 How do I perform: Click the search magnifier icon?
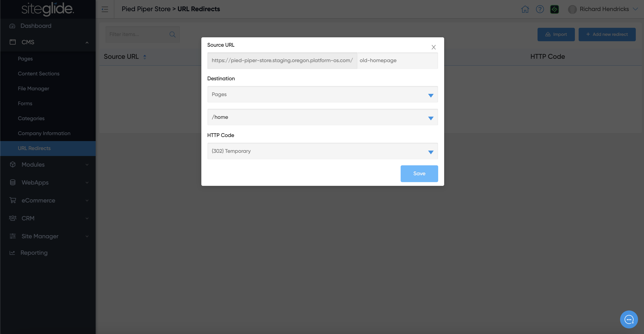pyautogui.click(x=173, y=35)
